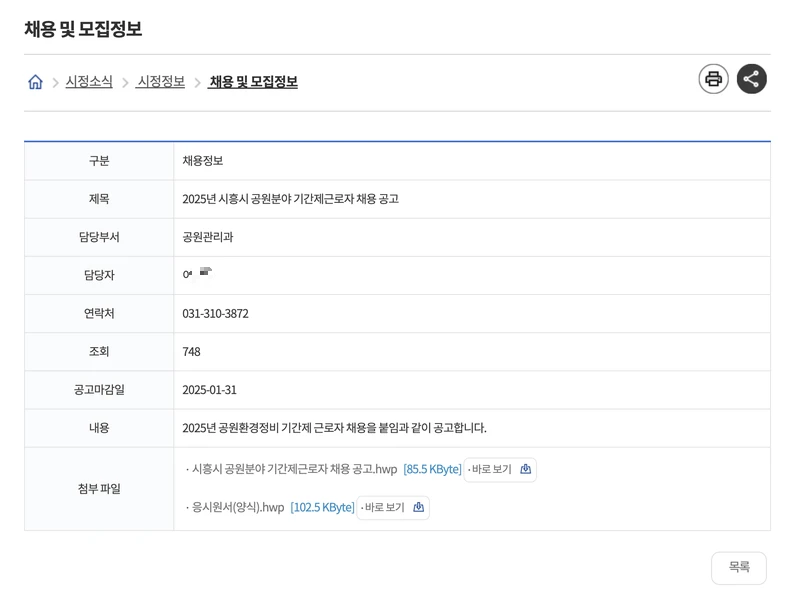Image resolution: width=800 pixels, height=599 pixels.
Task: Click the 목록 button to return to list
Action: [738, 567]
